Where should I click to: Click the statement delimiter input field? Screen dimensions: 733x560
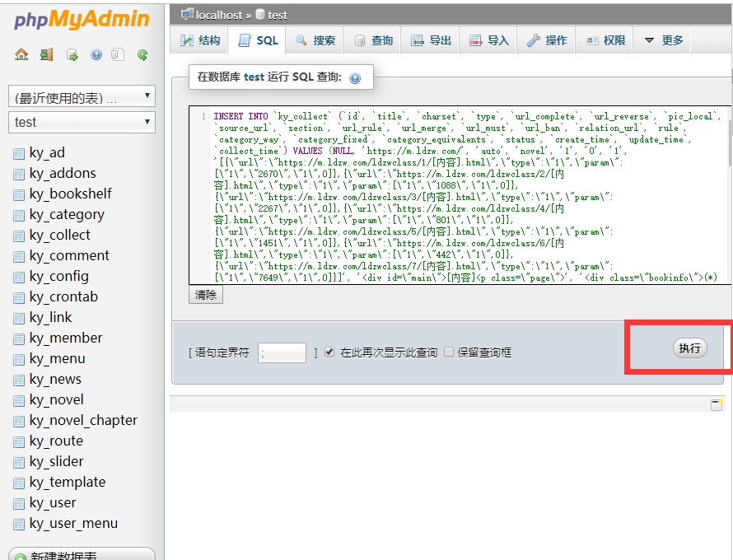(282, 353)
